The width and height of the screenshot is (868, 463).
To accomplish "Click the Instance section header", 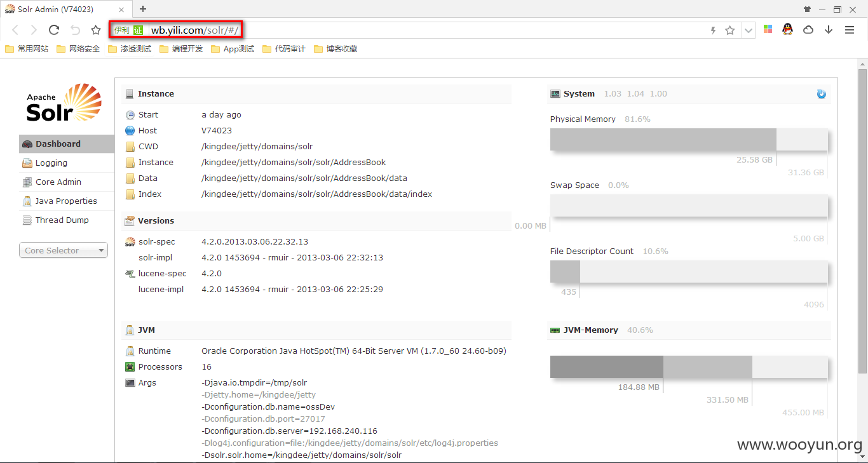I will (x=316, y=93).
